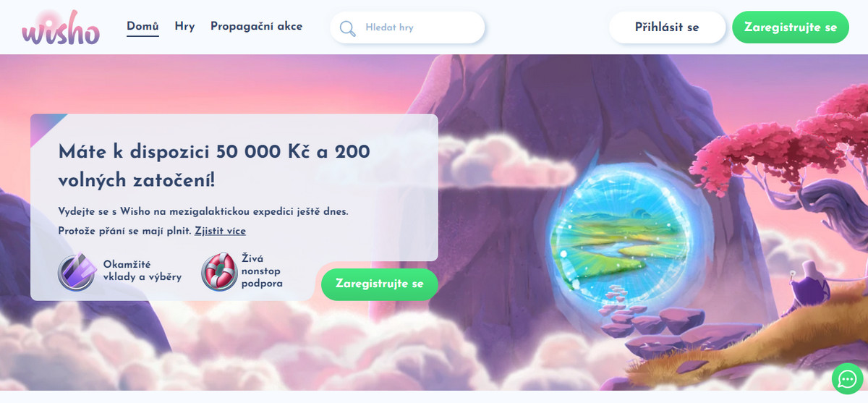The height and width of the screenshot is (403, 868).
Task: Click the Živá nonstop podpora text
Action: pos(262,271)
